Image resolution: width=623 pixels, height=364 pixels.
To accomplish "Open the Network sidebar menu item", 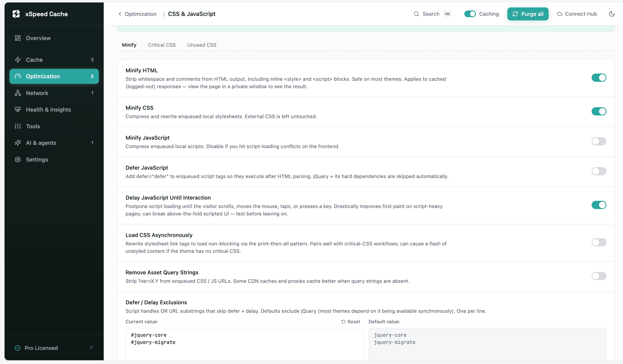I will click(x=54, y=93).
